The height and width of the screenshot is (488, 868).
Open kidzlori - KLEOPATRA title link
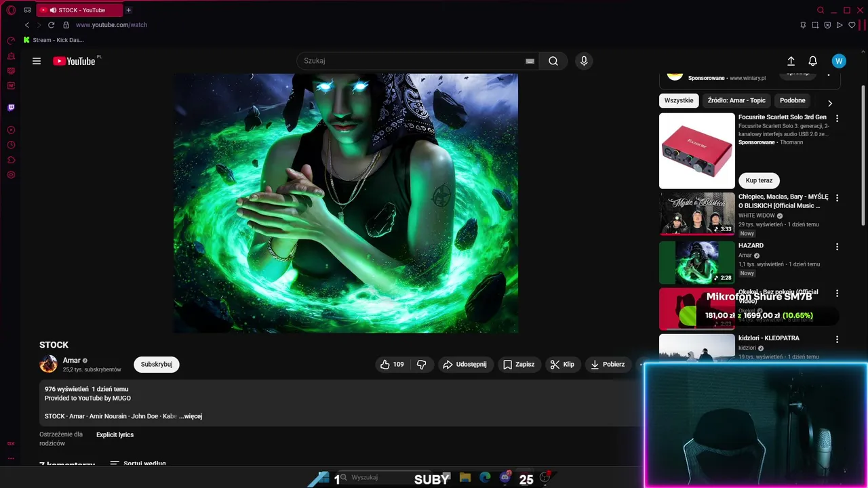pos(769,338)
